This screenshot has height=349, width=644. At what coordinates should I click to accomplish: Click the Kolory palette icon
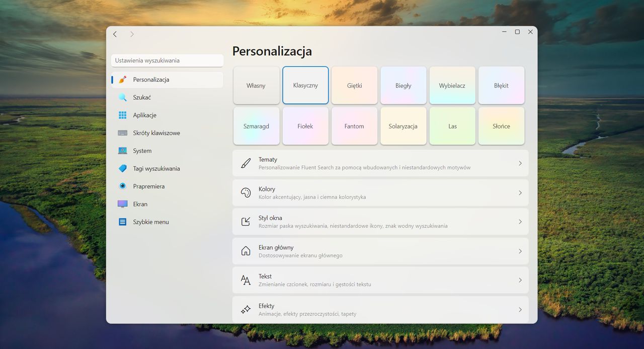tap(246, 192)
